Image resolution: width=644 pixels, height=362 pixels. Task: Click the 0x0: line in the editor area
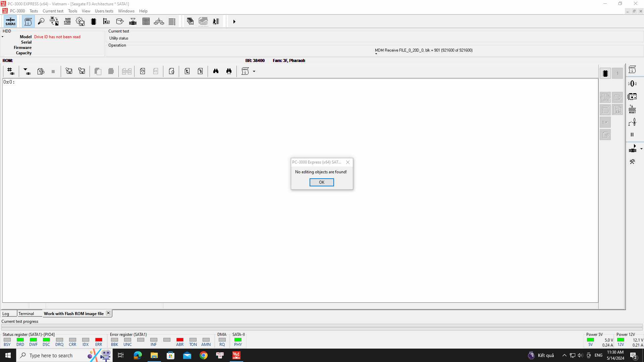click(x=9, y=82)
